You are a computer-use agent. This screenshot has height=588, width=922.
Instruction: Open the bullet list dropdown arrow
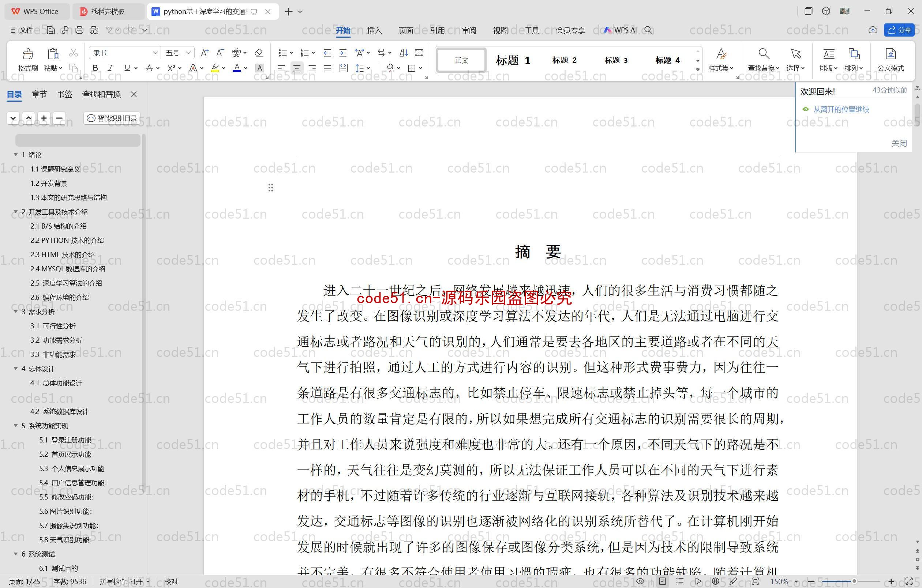pos(291,53)
